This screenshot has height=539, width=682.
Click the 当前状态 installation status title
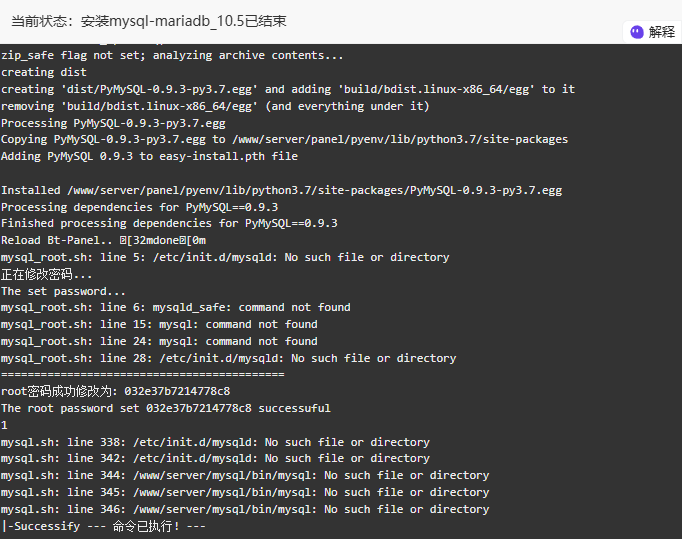[149, 21]
